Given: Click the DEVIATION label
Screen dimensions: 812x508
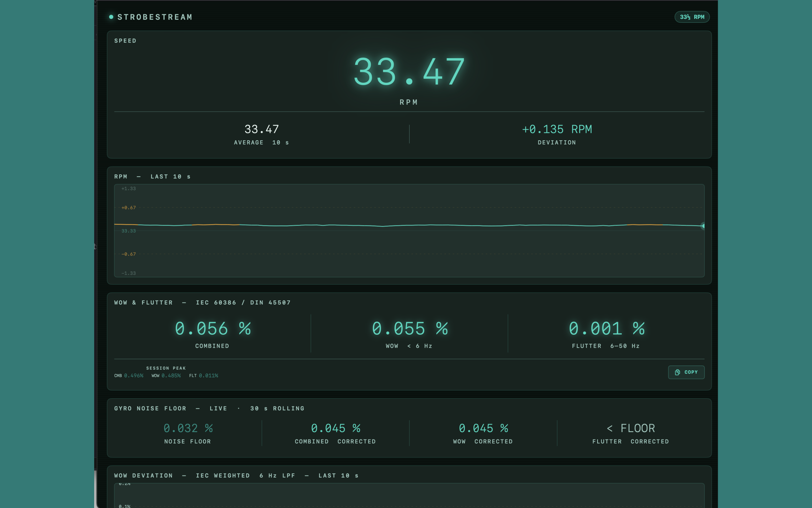Looking at the screenshot, I should [557, 143].
